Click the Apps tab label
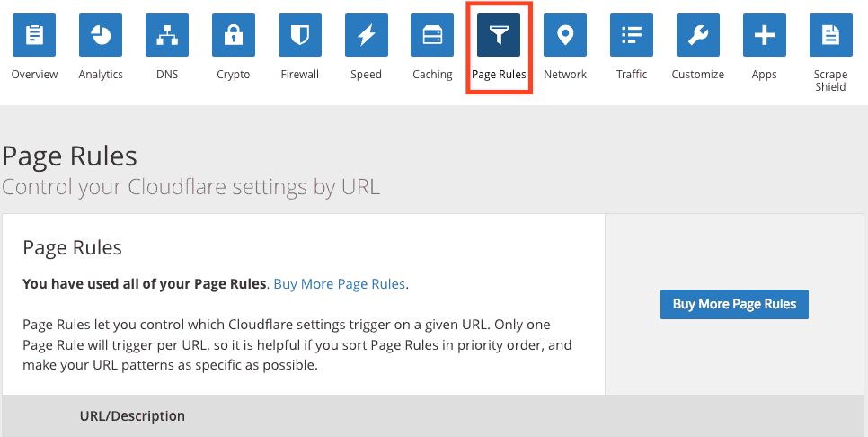Screen dimensions: 868x437 coord(765,75)
